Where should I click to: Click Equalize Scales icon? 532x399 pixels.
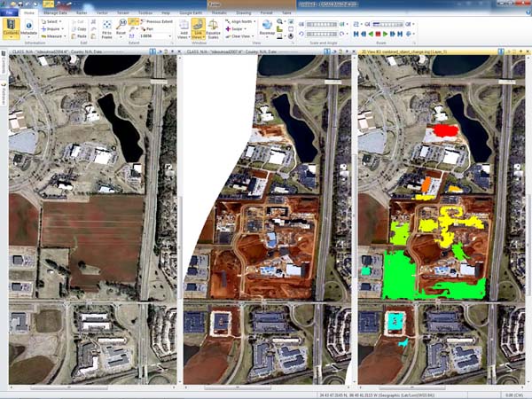tap(215, 32)
